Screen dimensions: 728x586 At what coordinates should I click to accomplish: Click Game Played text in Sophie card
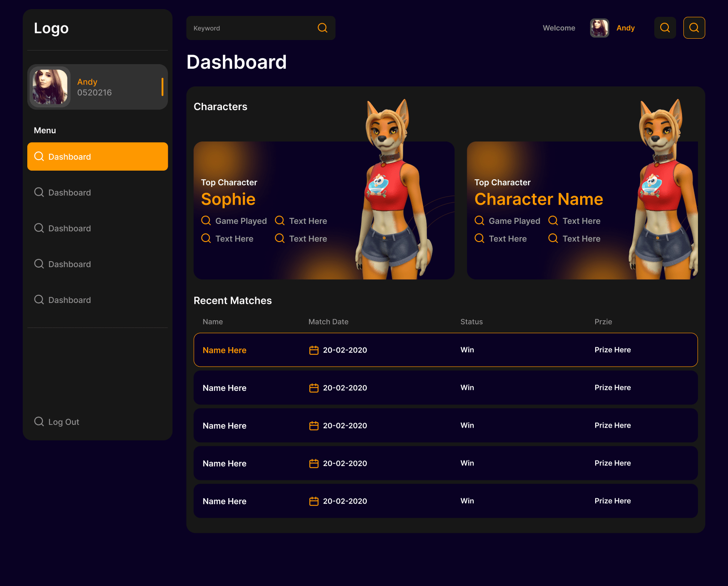click(241, 221)
